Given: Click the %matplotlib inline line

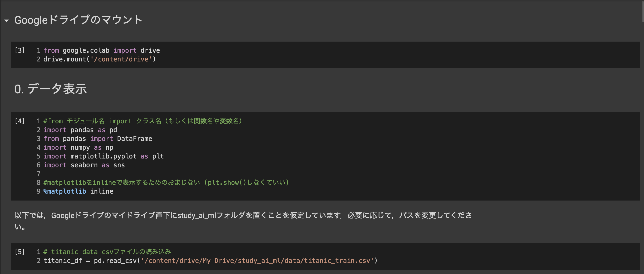Looking at the screenshot, I should (x=78, y=191).
